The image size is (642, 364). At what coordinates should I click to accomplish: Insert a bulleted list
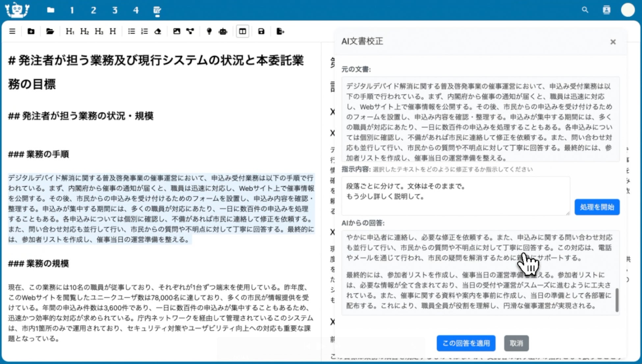(131, 32)
